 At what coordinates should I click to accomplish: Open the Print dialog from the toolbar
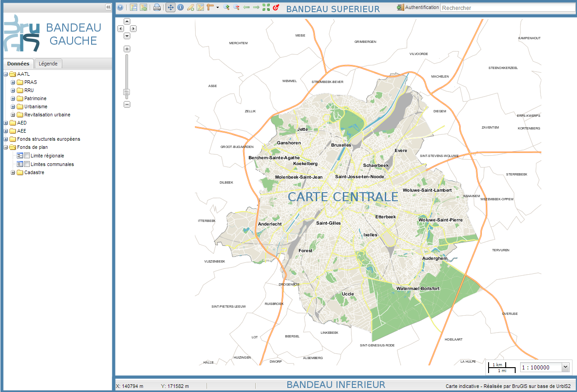157,7
